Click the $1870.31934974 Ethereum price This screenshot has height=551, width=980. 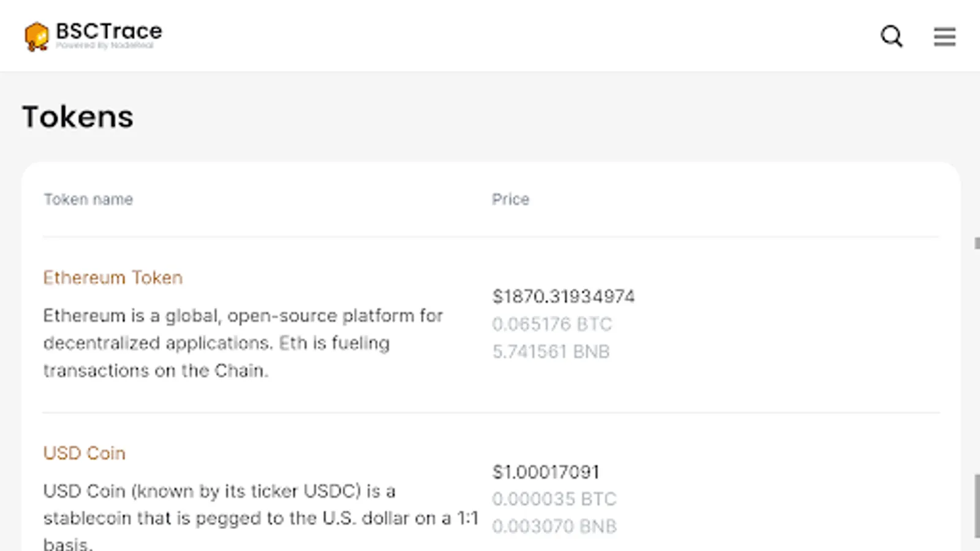[x=563, y=297]
